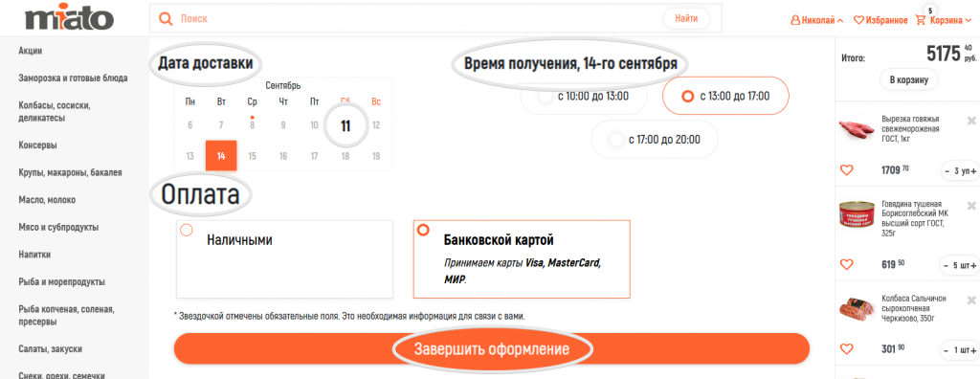Select delivery date 19 in calendar

tap(376, 156)
